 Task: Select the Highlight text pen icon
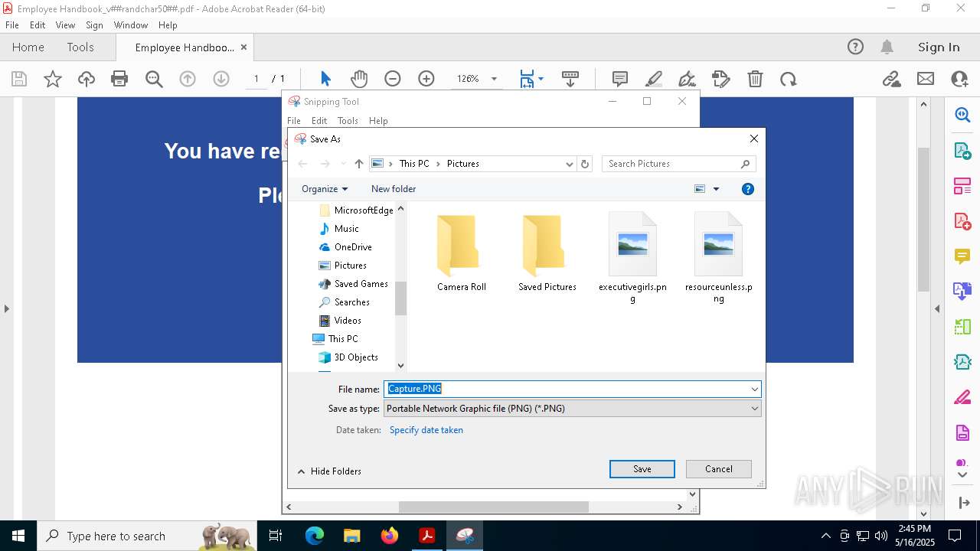coord(654,79)
